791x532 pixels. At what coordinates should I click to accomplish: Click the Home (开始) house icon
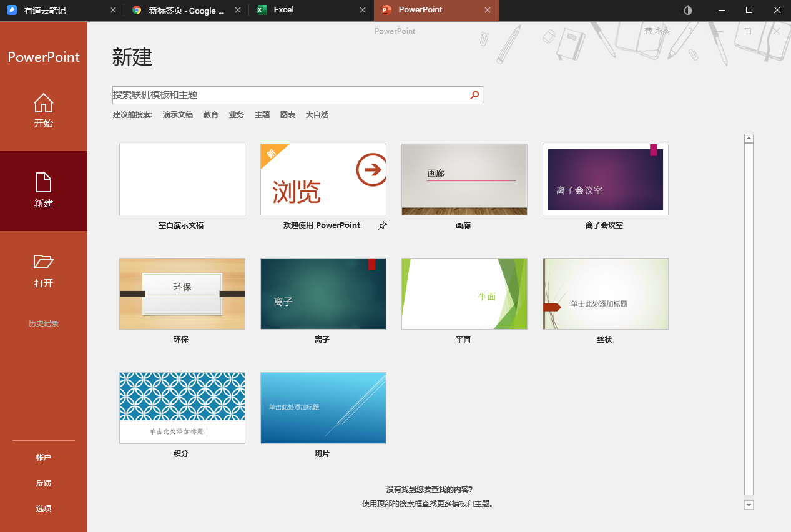(x=44, y=102)
